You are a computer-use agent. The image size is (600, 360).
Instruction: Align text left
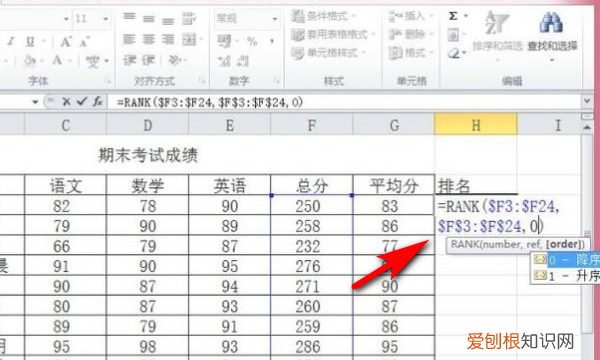tap(129, 39)
